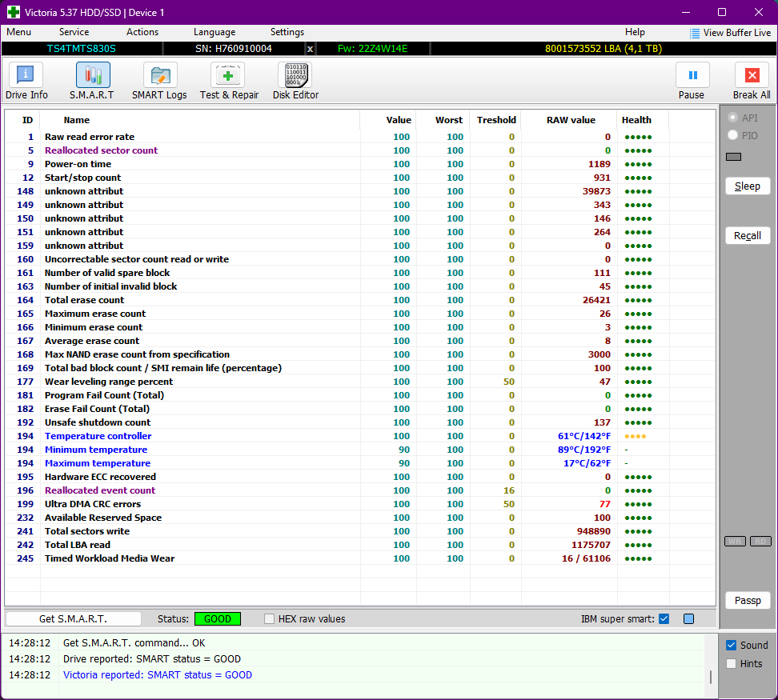Screen dimensions: 778x700
Task: Click the 8001573552 LBA (4,1 TB) capacity text
Action: click(604, 49)
